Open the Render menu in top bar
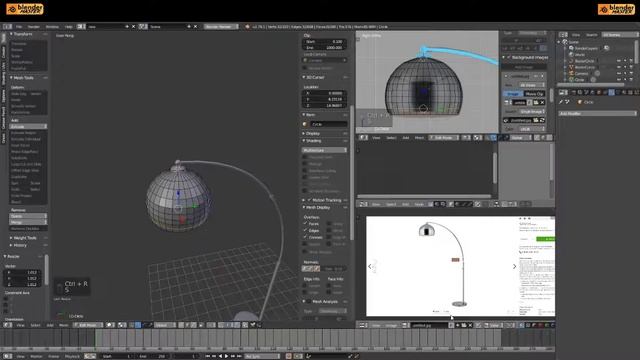Viewport: 640px width, 360px height. [x=33, y=27]
